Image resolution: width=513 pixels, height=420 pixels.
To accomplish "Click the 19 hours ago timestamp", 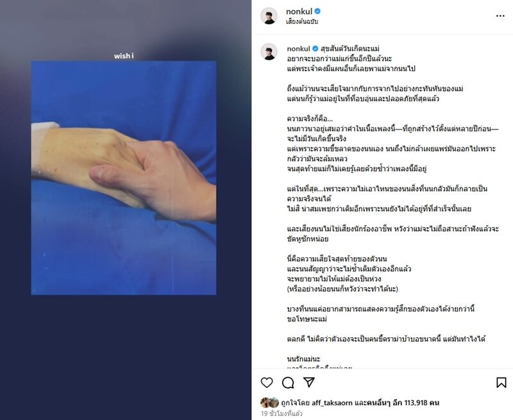I will click(x=282, y=414).
